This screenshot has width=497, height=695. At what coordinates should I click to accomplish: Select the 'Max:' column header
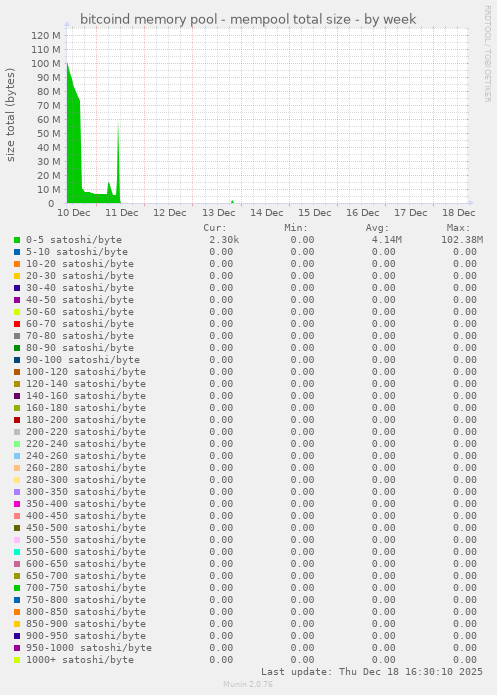[458, 228]
